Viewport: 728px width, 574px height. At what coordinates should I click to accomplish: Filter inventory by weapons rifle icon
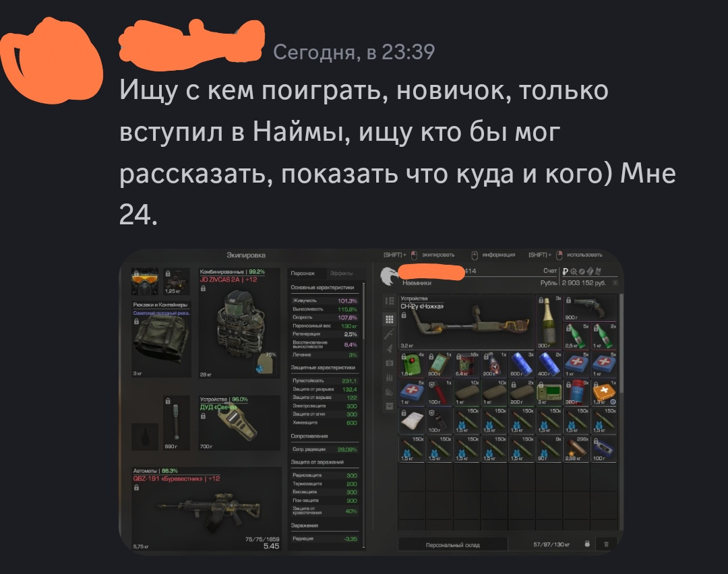coord(390,333)
